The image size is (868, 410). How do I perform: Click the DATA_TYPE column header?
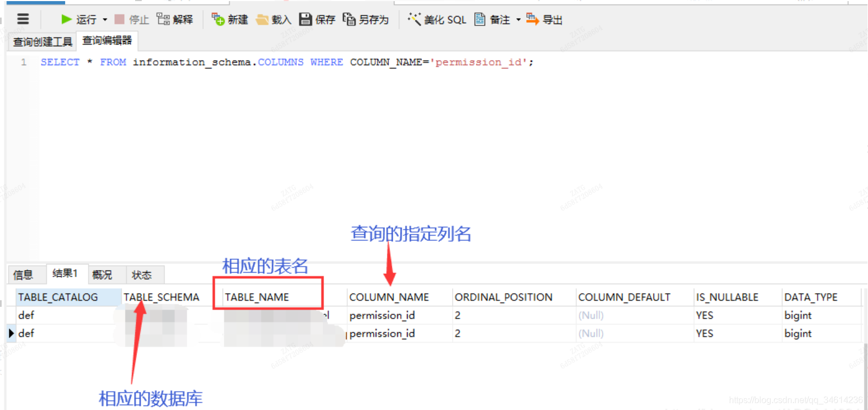(x=821, y=297)
